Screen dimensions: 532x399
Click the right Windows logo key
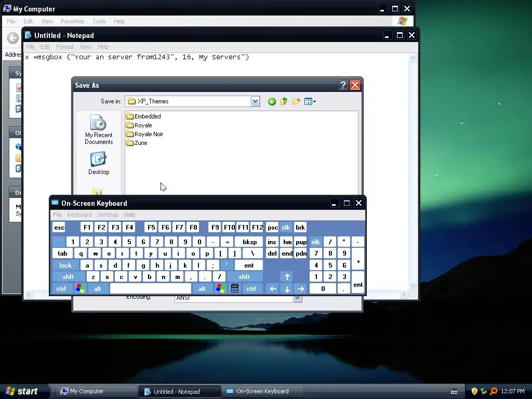pyautogui.click(x=220, y=289)
